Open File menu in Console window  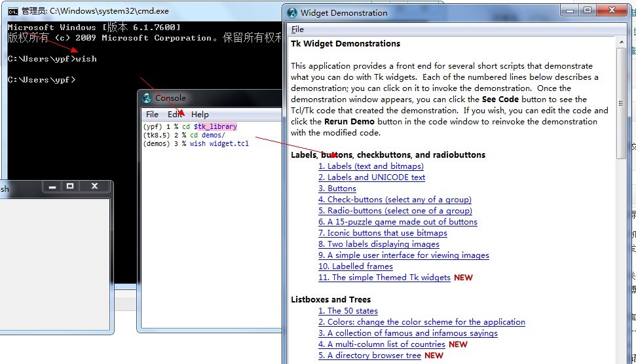point(152,115)
